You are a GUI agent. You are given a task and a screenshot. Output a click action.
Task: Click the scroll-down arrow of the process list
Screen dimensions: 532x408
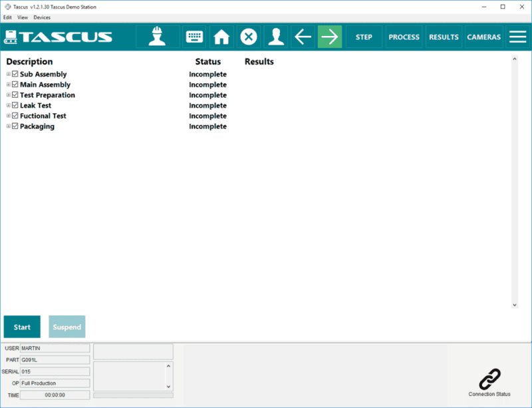click(x=515, y=305)
